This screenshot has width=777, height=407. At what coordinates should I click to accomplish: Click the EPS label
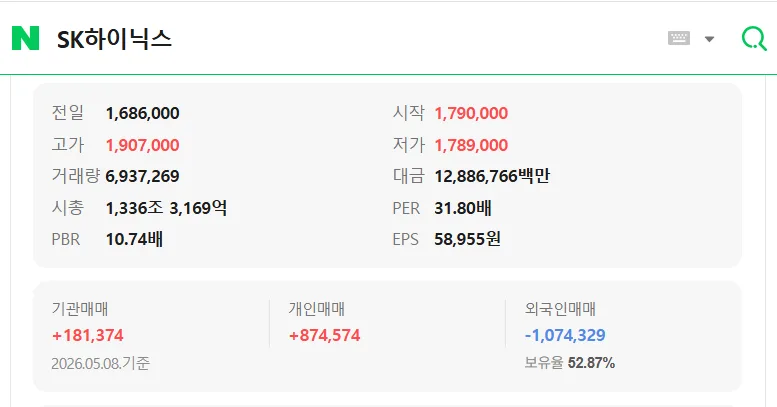pos(405,239)
